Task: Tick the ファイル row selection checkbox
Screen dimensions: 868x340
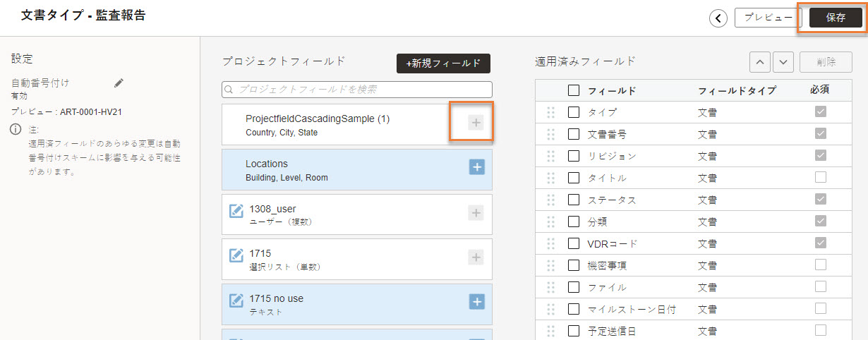Action: click(x=574, y=287)
